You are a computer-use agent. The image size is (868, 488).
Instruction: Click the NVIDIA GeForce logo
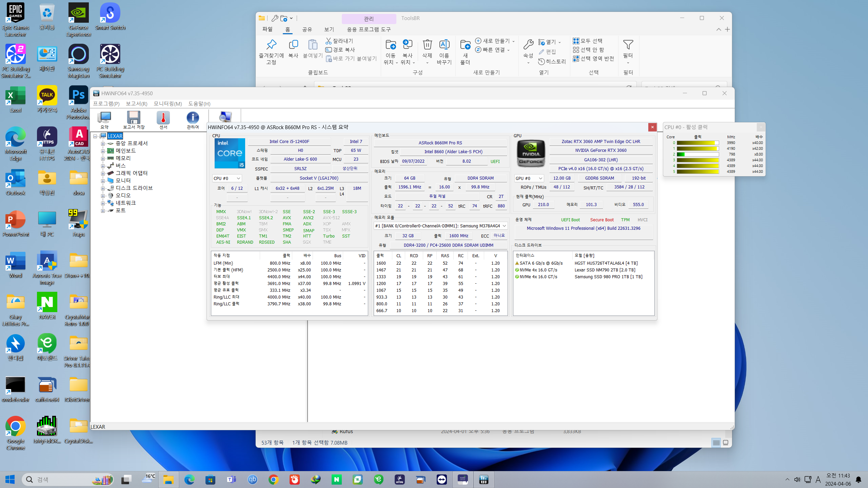[x=531, y=154]
